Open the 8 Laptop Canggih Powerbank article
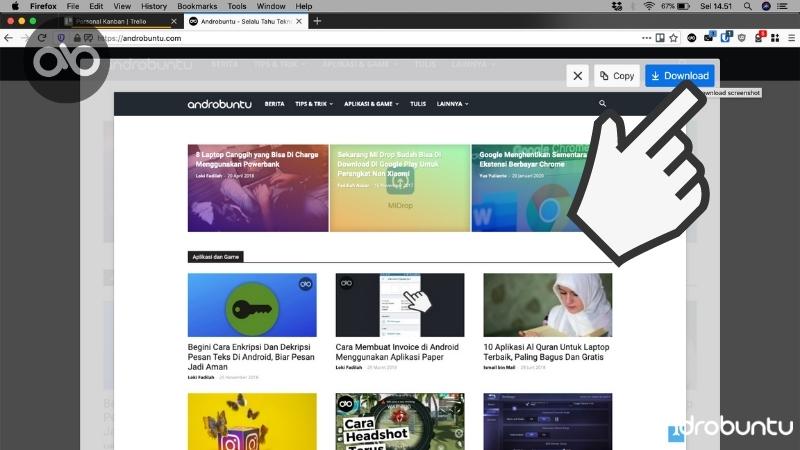Screen dimensions: 800x450 click(258, 188)
